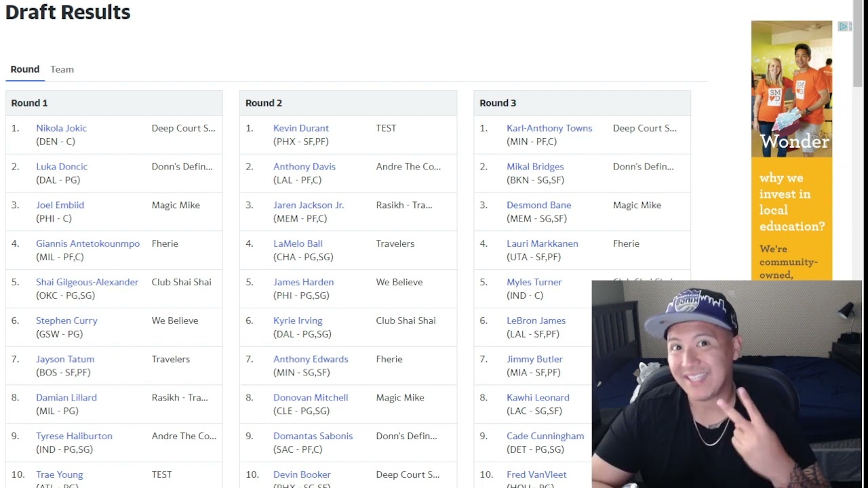
Task: Click 'Fherie' team in Round 1 row 4
Action: click(x=165, y=244)
